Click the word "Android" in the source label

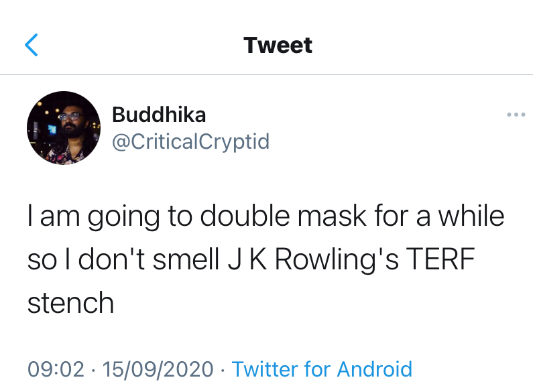tap(374, 369)
